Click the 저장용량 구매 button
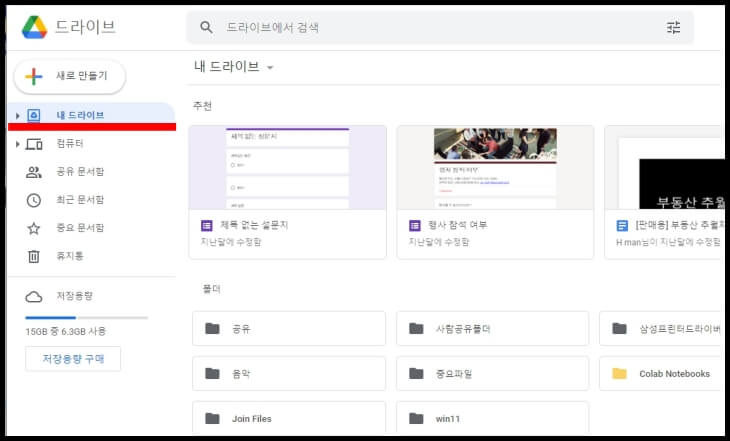This screenshot has height=441, width=730. [73, 359]
